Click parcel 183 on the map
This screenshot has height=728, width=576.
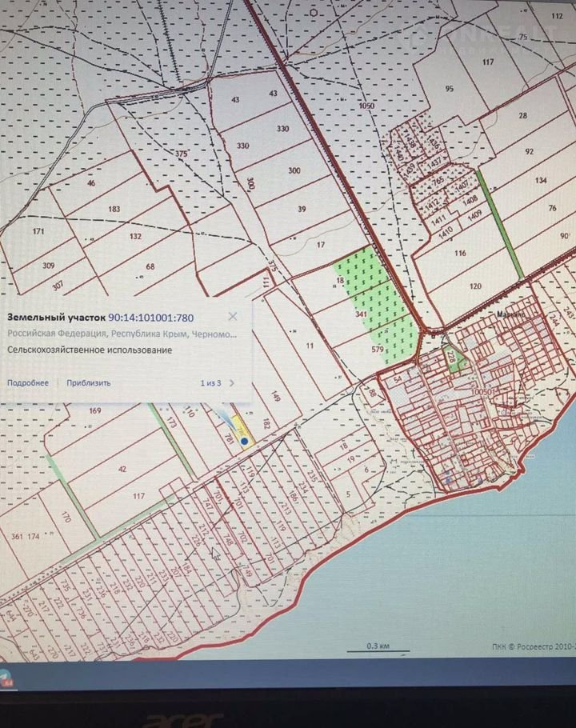[114, 210]
